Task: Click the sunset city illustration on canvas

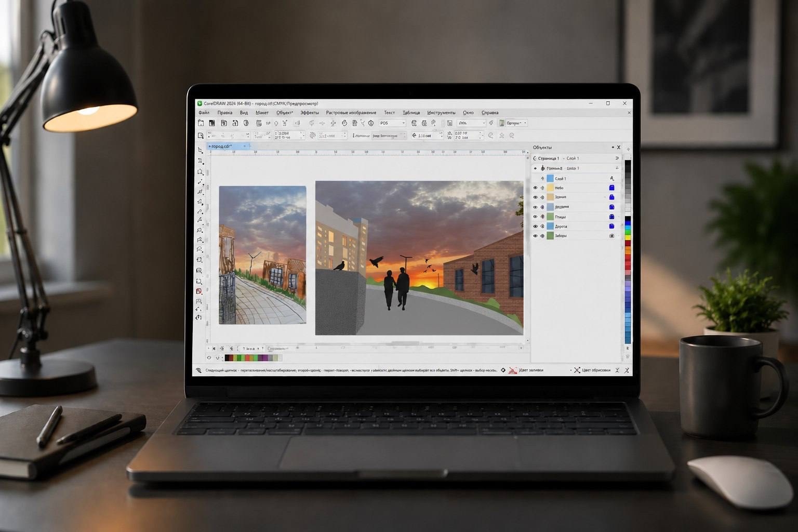Action: 419,258
